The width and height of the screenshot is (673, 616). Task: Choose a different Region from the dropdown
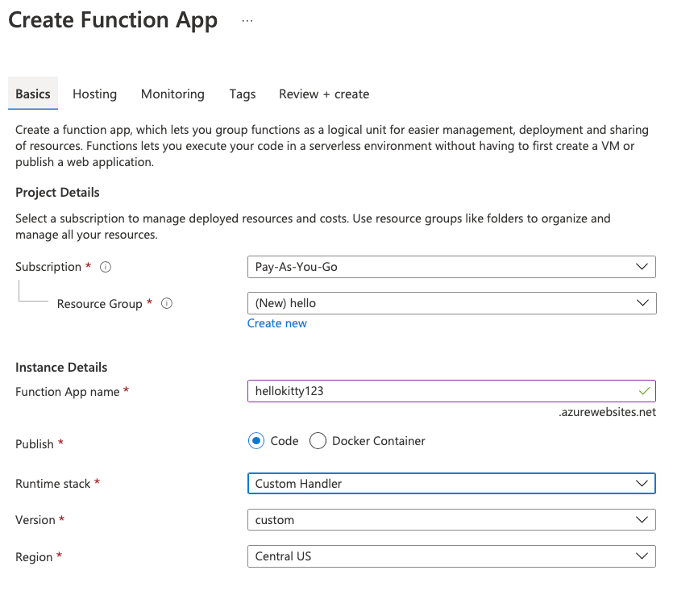[x=451, y=556]
